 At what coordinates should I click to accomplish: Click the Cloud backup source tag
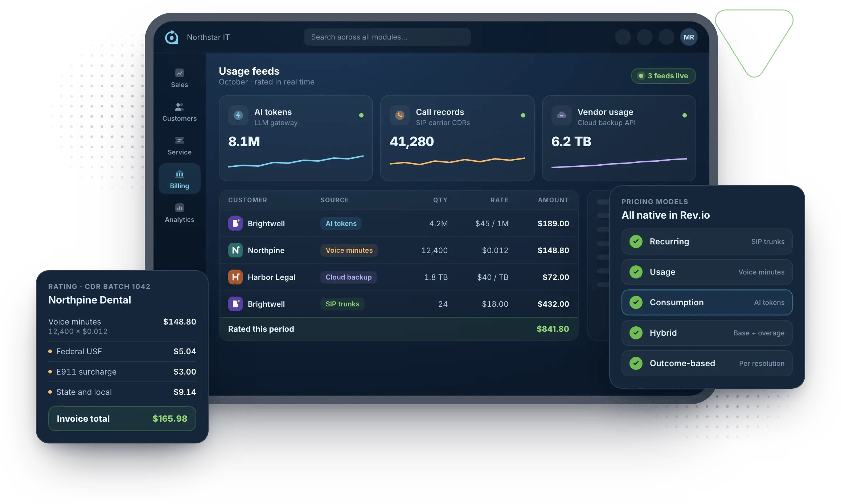pos(348,277)
